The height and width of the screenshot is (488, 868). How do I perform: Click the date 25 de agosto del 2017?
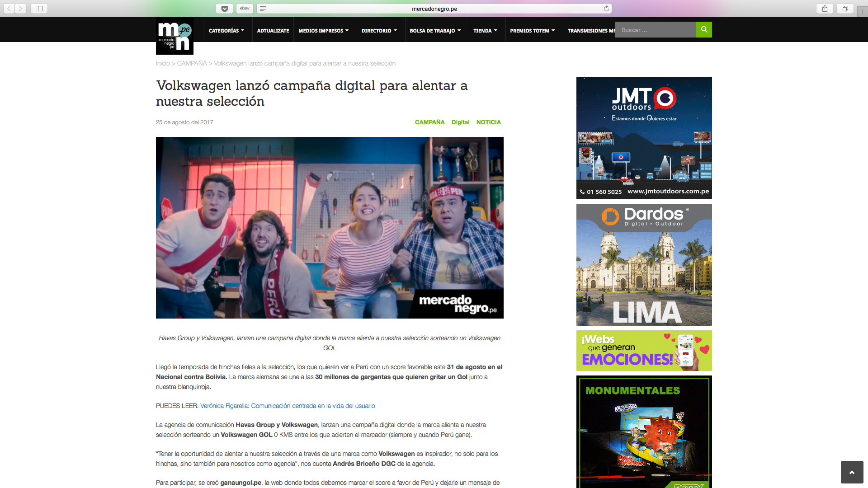(184, 122)
